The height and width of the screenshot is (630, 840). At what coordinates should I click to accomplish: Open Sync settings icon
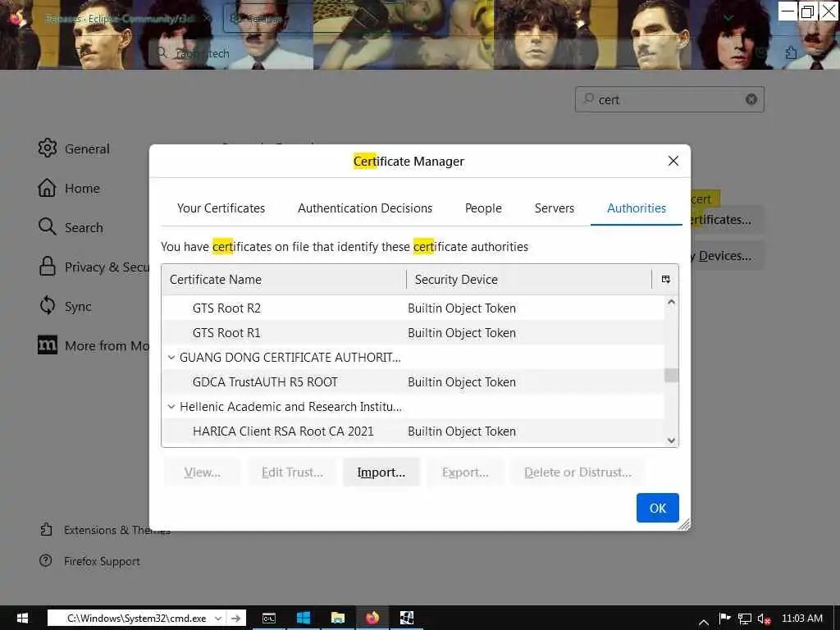click(47, 305)
